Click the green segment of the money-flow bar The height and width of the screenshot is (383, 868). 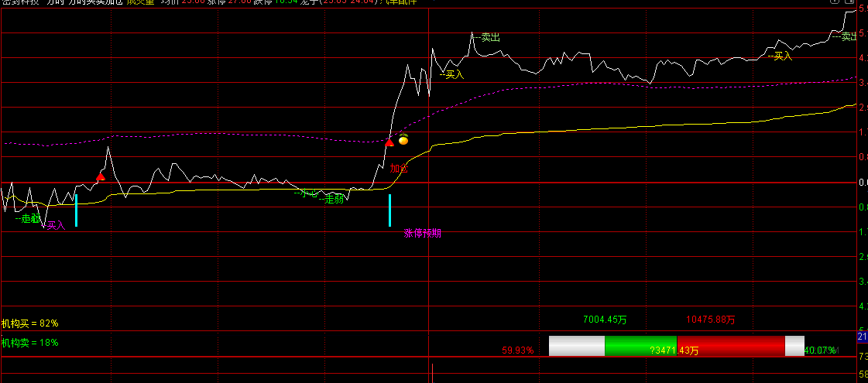[x=640, y=346]
